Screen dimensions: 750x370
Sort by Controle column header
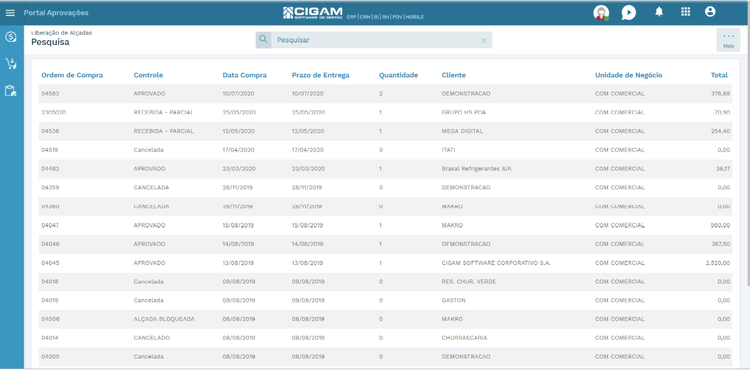click(x=148, y=75)
